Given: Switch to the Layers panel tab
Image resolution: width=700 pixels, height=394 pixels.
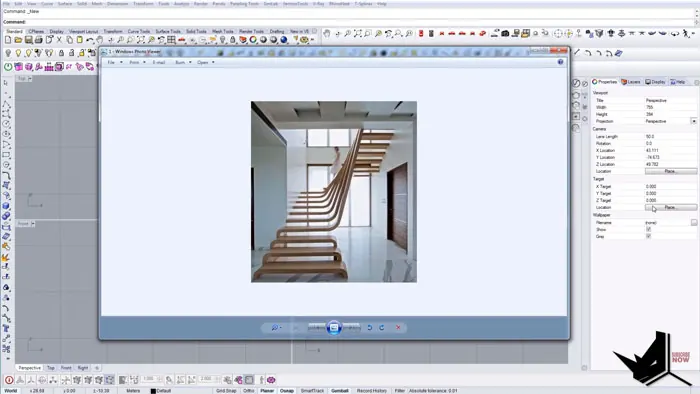Looking at the screenshot, I should click(631, 82).
